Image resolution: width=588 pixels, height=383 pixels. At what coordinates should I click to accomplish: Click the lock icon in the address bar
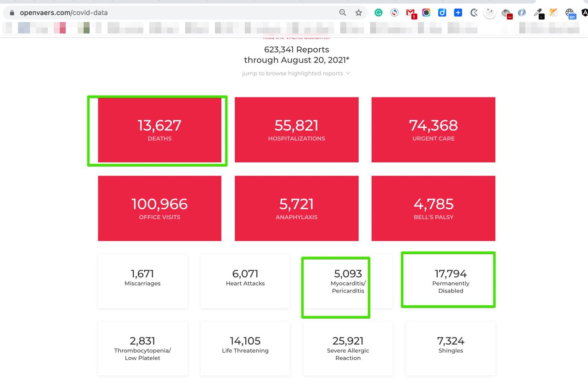(12, 13)
